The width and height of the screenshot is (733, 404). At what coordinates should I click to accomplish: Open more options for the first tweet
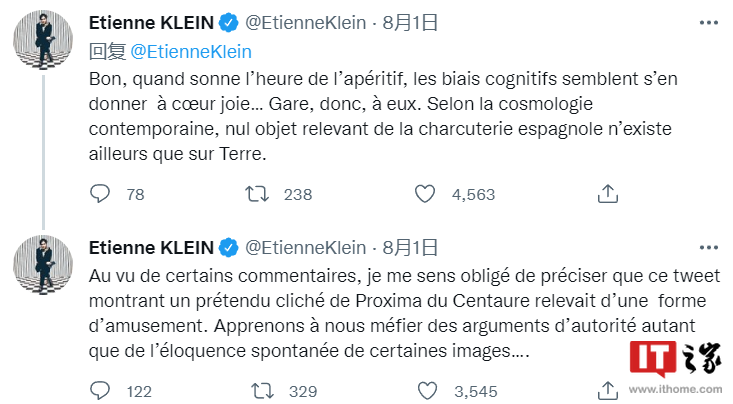pos(708,20)
